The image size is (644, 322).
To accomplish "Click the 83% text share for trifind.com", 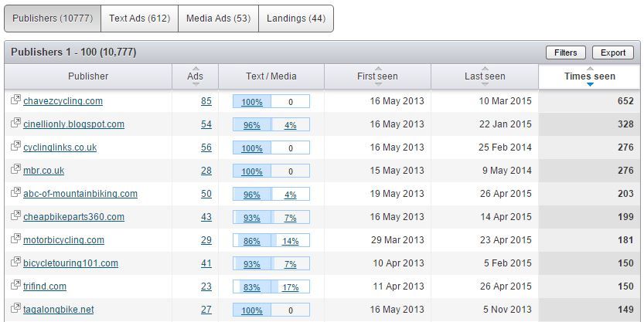I will tap(252, 287).
